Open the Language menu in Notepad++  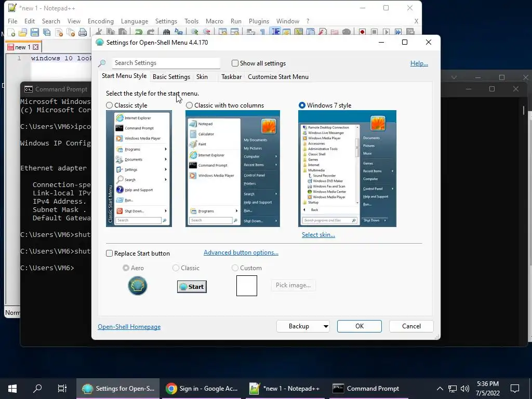135,21
